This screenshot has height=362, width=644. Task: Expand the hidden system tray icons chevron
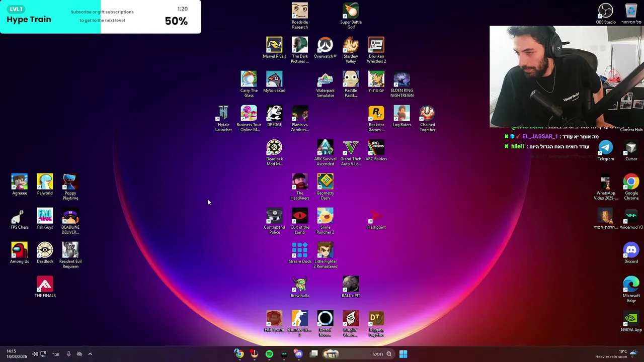(90, 354)
